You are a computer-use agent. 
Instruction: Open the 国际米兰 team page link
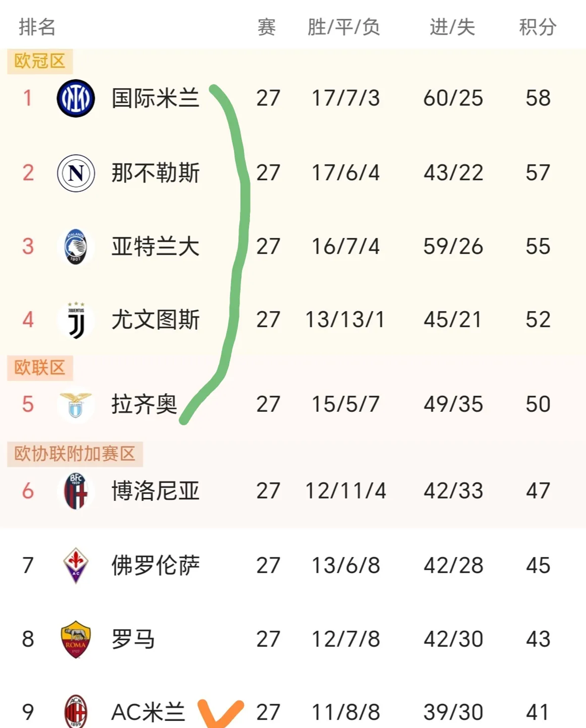pos(155,98)
